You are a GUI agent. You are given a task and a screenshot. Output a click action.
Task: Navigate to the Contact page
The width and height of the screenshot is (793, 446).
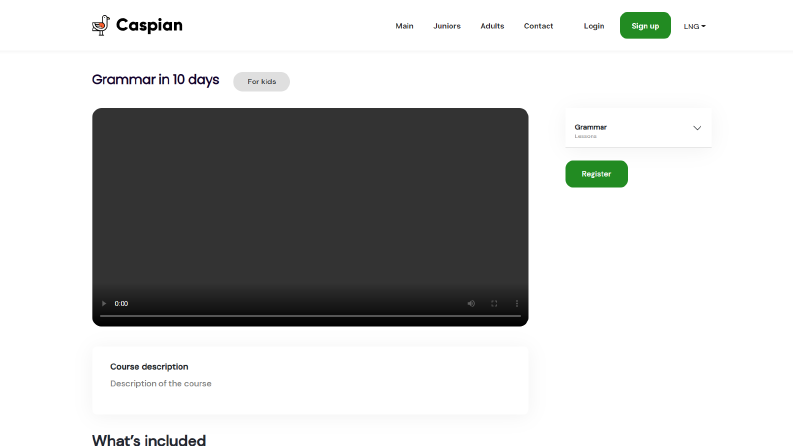538,26
